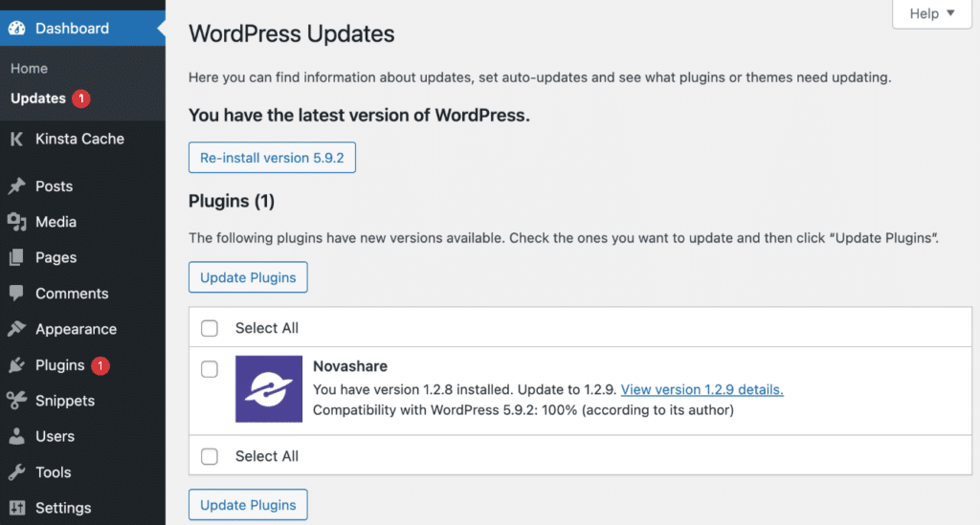Open the Dashboard menu
Screen dimensions: 980x525
82,28
